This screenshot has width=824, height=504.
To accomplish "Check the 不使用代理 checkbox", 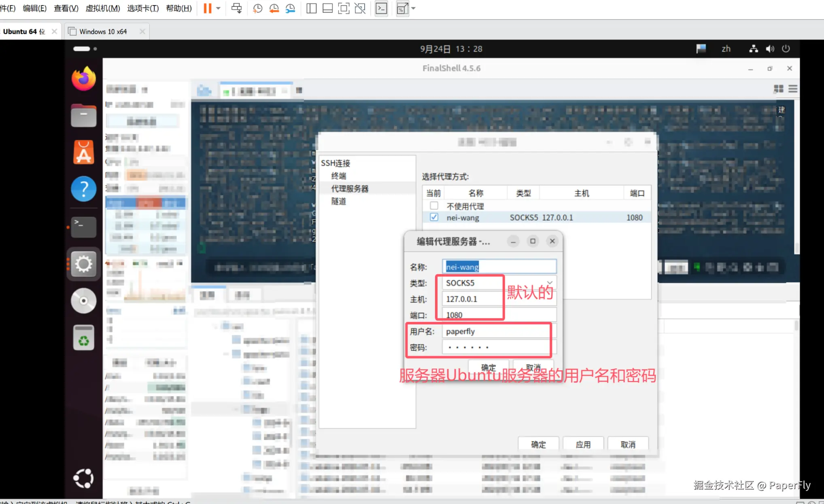I will pos(434,205).
